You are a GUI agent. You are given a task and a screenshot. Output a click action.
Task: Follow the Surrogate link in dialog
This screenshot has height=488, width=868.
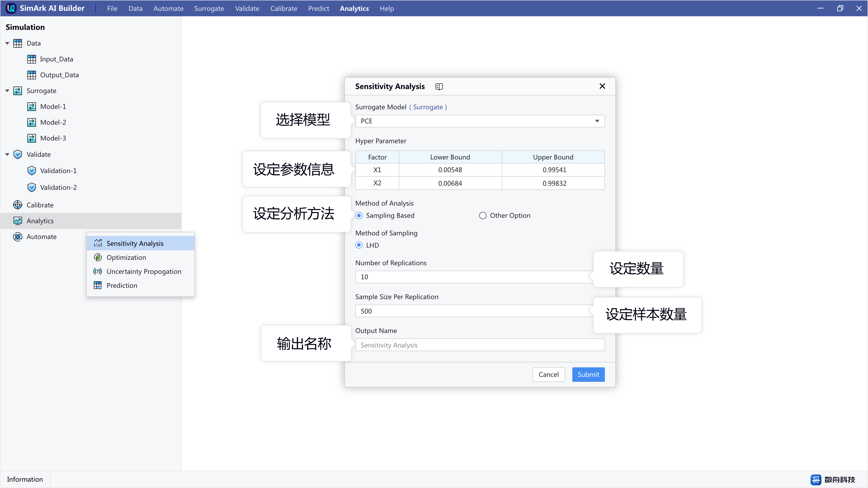point(428,107)
